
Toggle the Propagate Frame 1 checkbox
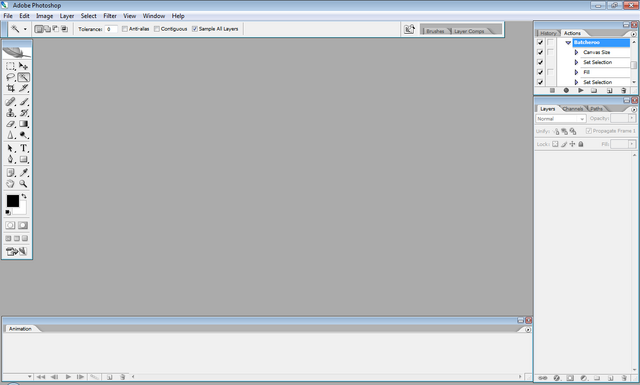589,131
